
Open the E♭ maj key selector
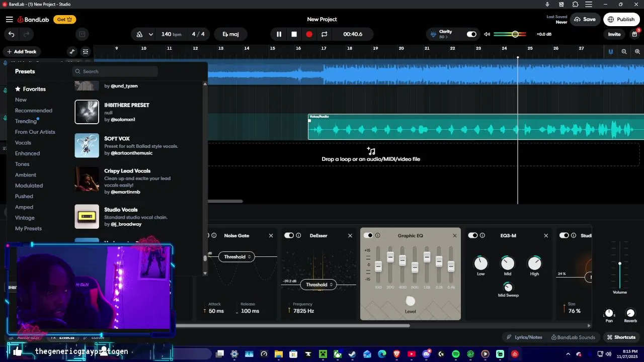(x=230, y=34)
